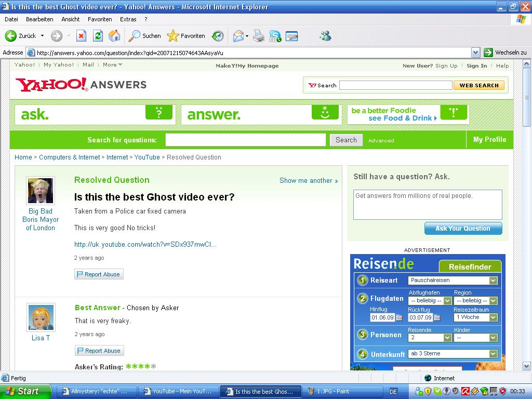532x399 pixels.
Task: Open the Ansicht menu
Action: pyautogui.click(x=71, y=19)
